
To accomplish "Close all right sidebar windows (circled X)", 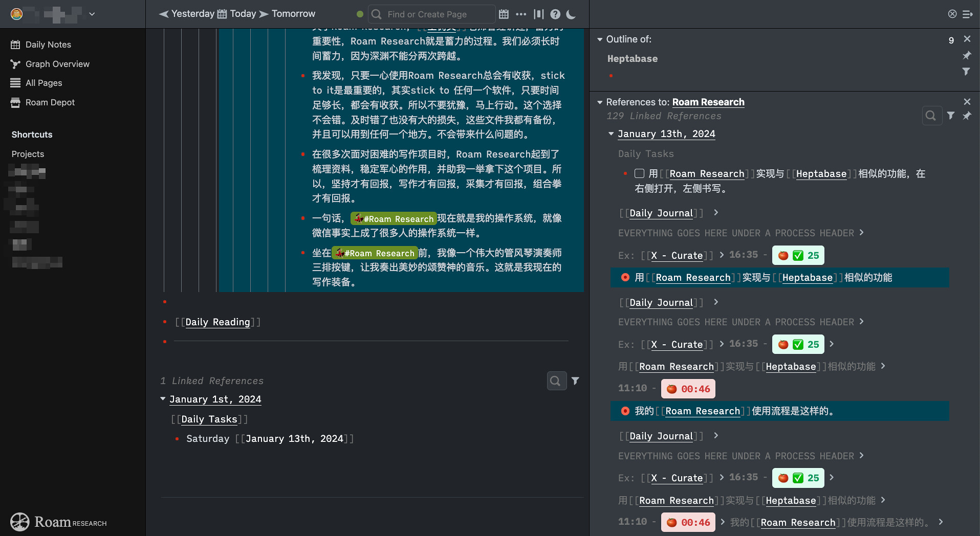I will point(952,14).
